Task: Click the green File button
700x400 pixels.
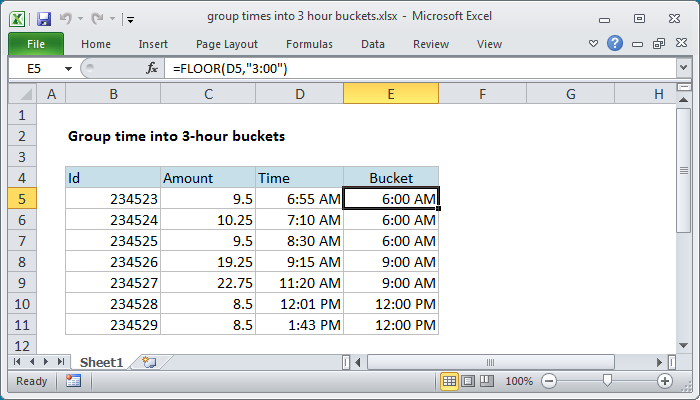Action: click(x=35, y=44)
